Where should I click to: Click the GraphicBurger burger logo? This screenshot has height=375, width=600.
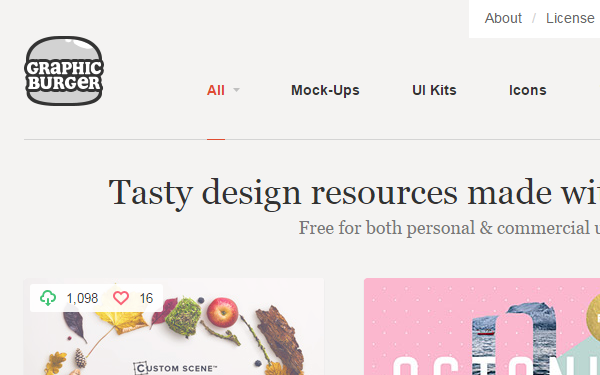point(64,71)
